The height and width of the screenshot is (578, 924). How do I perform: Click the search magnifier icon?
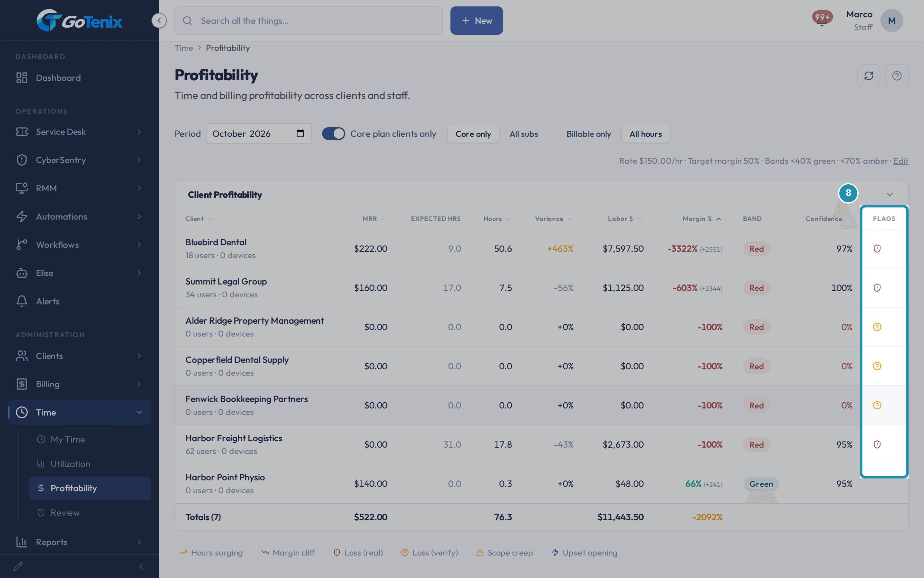click(x=187, y=21)
